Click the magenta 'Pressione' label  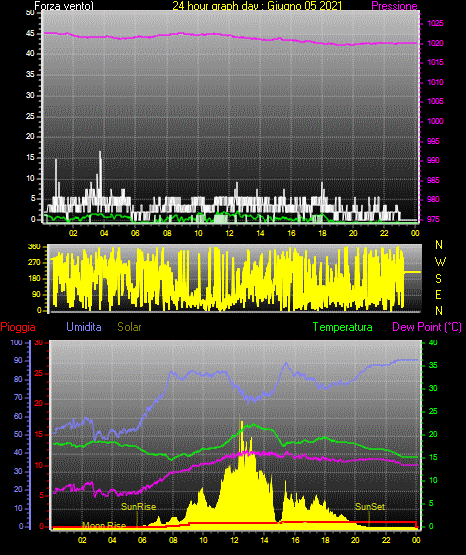[394, 6]
